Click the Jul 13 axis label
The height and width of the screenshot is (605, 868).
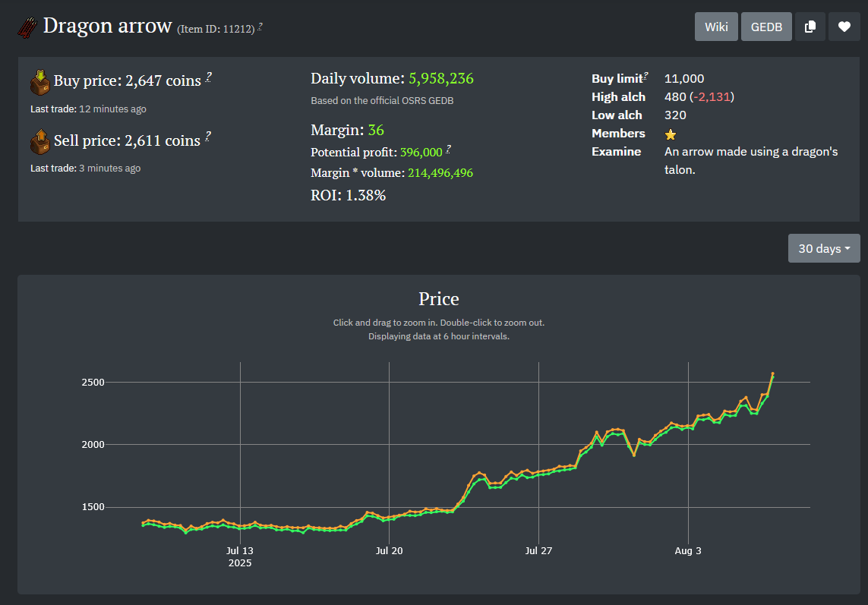click(x=240, y=551)
